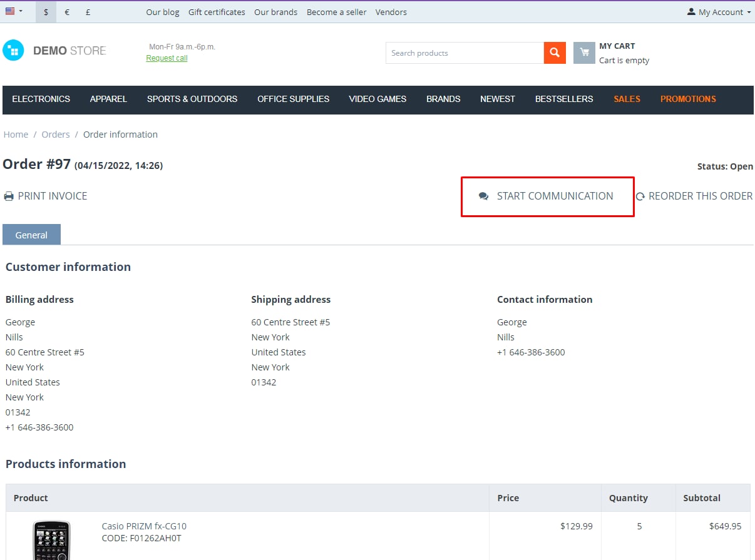Image resolution: width=755 pixels, height=560 pixels.
Task: Open the Apparel category menu
Action: point(108,99)
